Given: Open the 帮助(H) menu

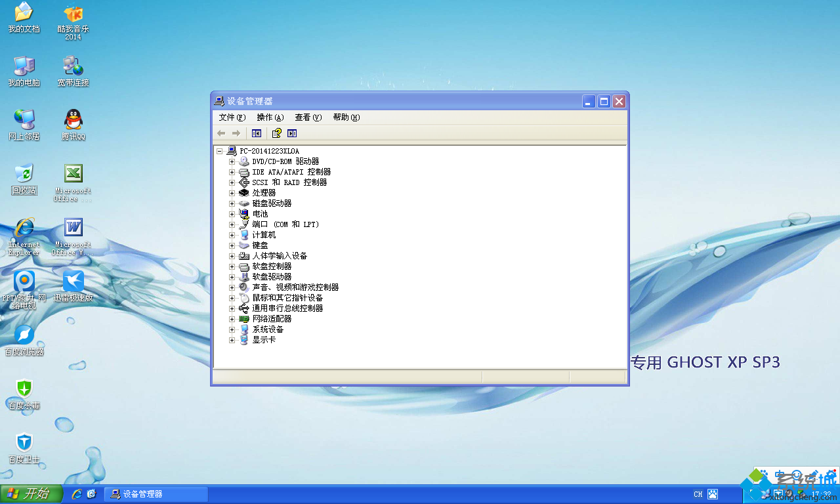Looking at the screenshot, I should pyautogui.click(x=346, y=117).
